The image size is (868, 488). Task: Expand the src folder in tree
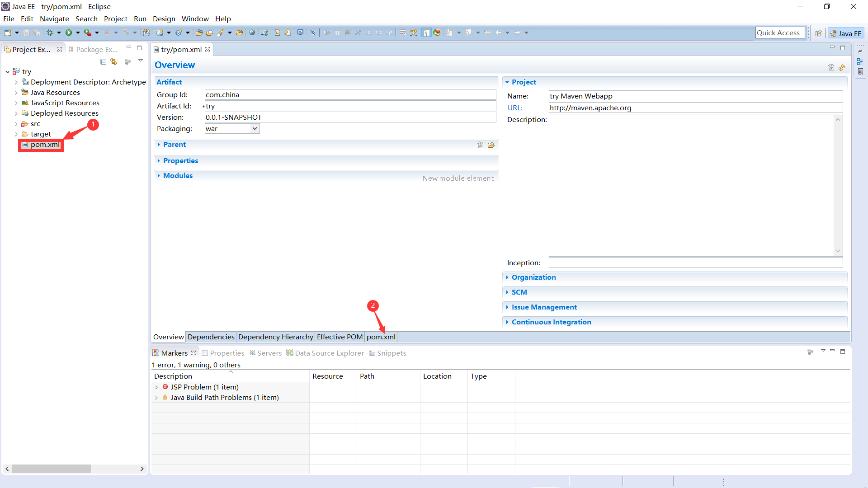(x=16, y=124)
